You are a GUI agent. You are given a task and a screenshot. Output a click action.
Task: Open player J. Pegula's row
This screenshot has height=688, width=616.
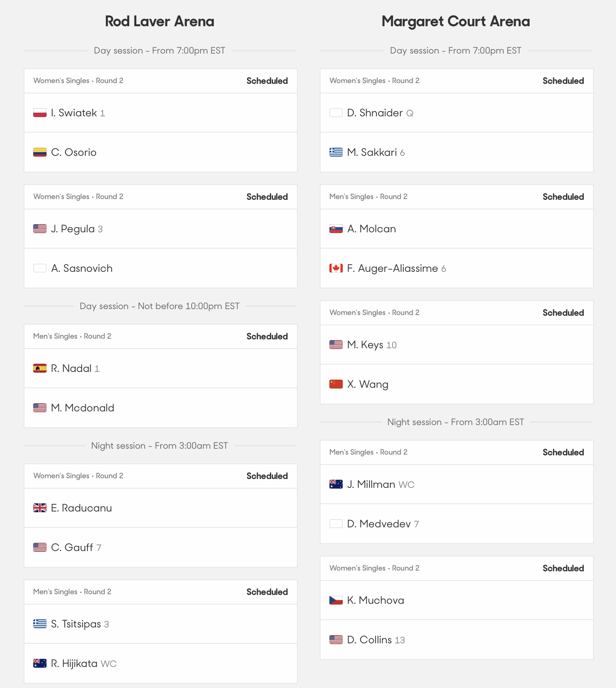point(161,229)
